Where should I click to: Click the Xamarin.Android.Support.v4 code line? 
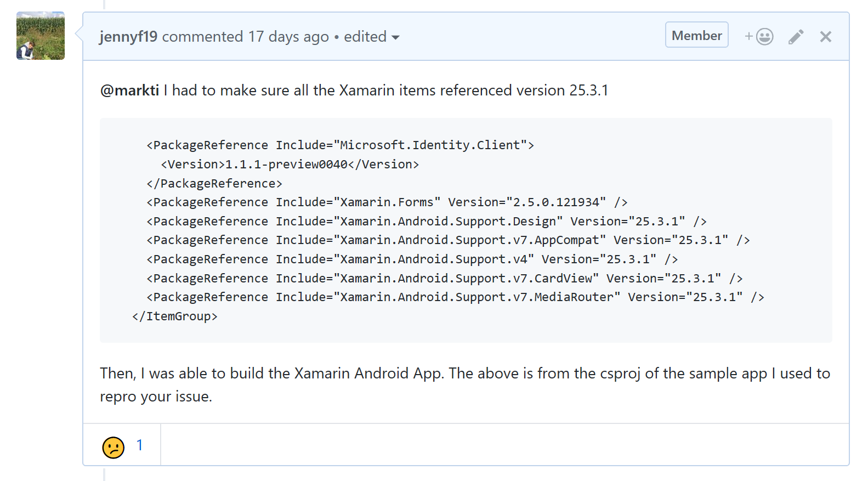412,259
